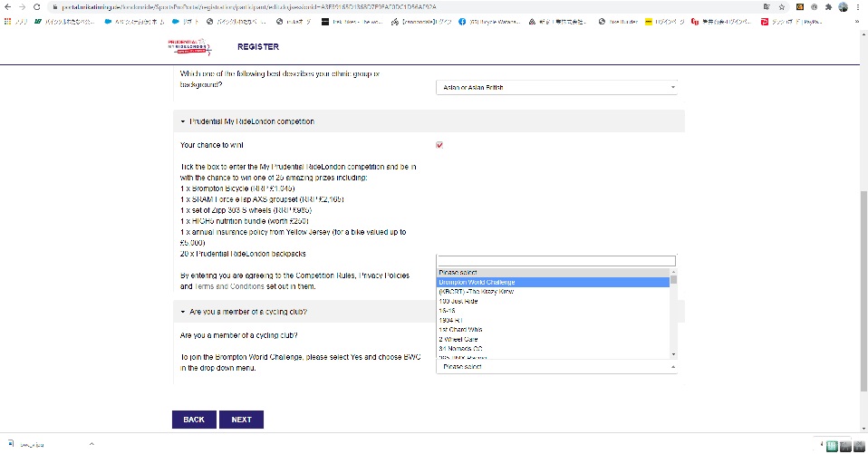Screen dimensions: 868x454
Task: Open the Facebook bookmark in the bookmarks bar
Action: tap(490, 22)
